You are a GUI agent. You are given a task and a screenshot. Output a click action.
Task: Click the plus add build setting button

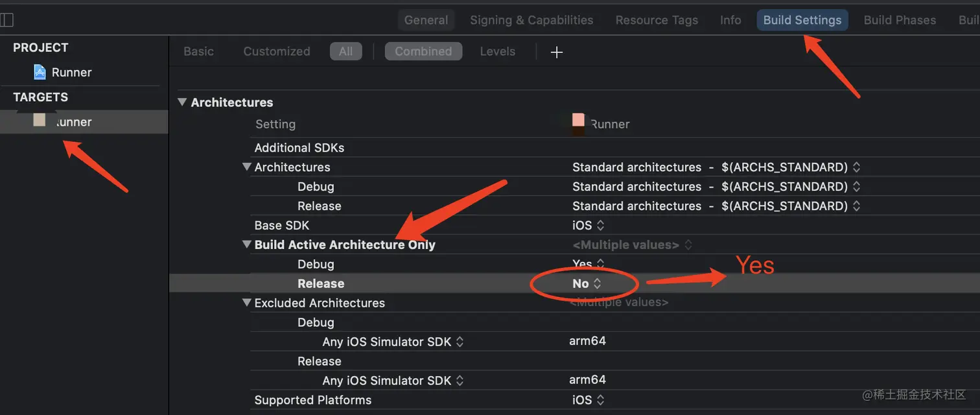[556, 52]
